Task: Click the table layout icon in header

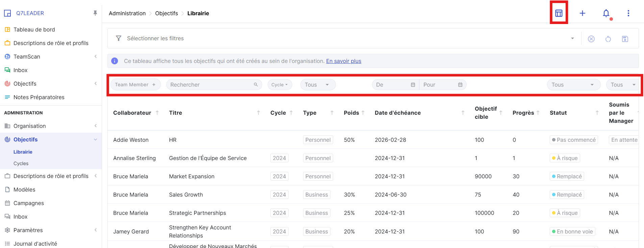Action: click(559, 13)
